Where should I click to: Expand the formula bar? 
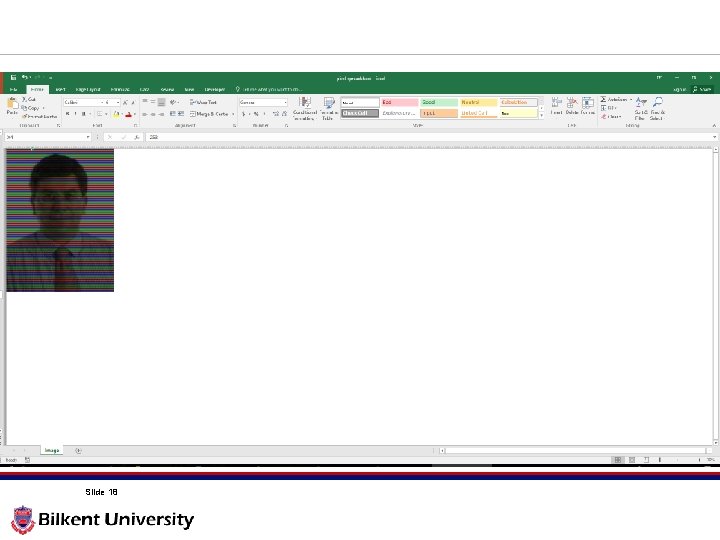(714, 137)
